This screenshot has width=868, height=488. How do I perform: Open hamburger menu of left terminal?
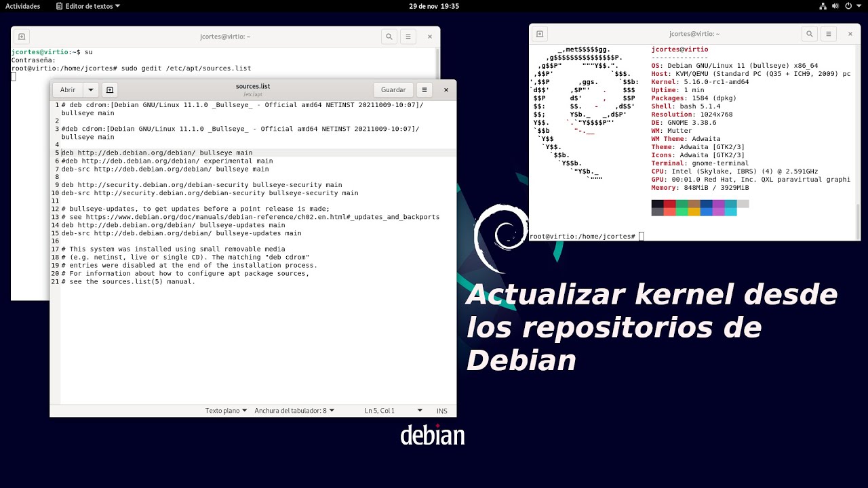408,37
